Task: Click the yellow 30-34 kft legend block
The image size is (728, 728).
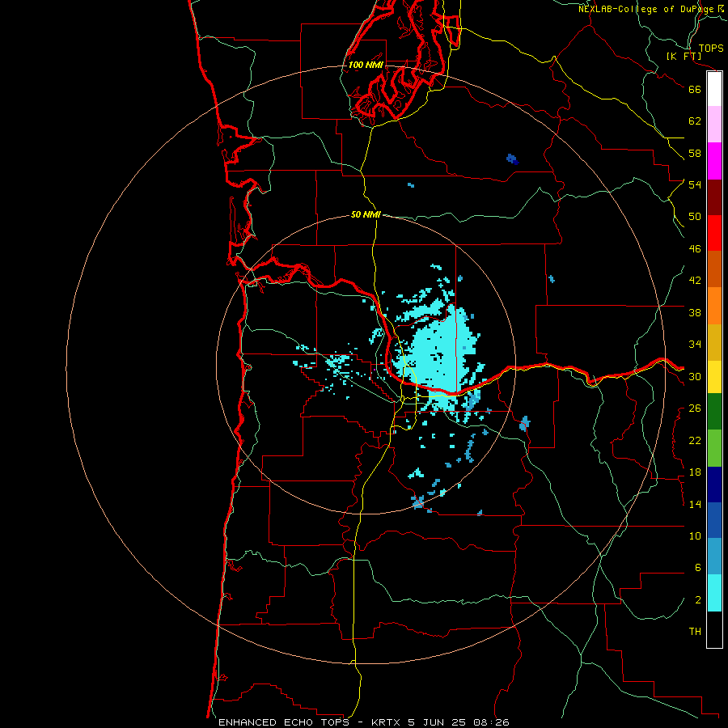Action: 714,377
